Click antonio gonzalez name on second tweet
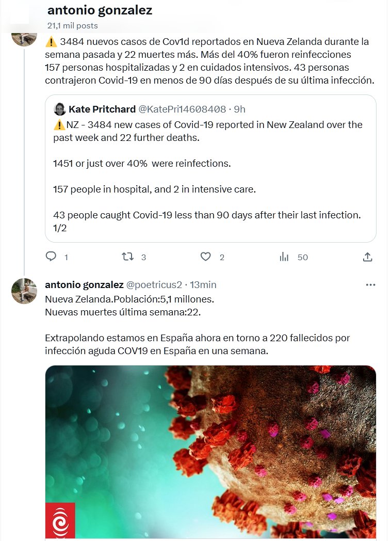The height and width of the screenshot is (541, 392). pyautogui.click(x=84, y=284)
